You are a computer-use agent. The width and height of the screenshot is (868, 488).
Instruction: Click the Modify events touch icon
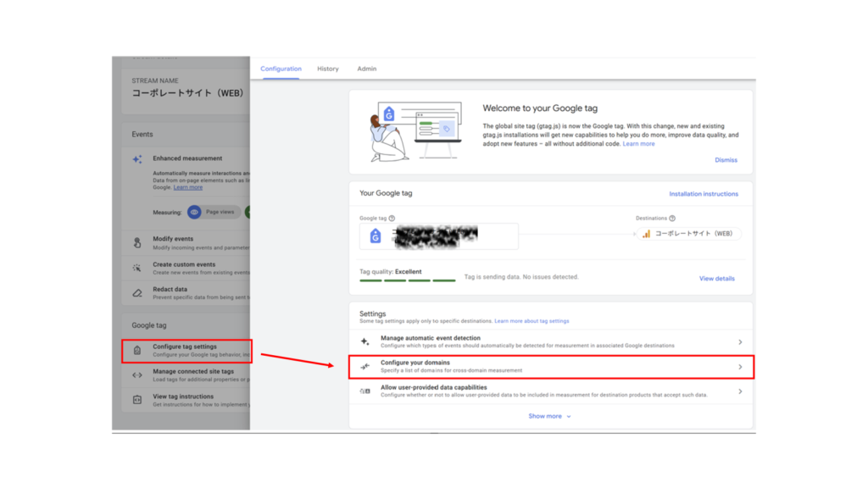(x=137, y=243)
